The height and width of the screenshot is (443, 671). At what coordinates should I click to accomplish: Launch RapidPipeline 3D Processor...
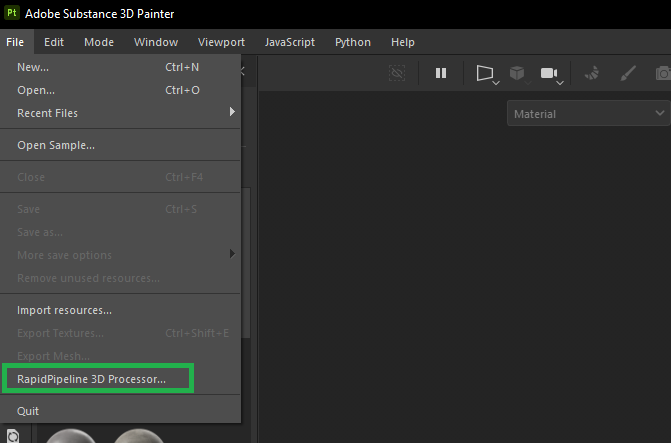[120, 379]
